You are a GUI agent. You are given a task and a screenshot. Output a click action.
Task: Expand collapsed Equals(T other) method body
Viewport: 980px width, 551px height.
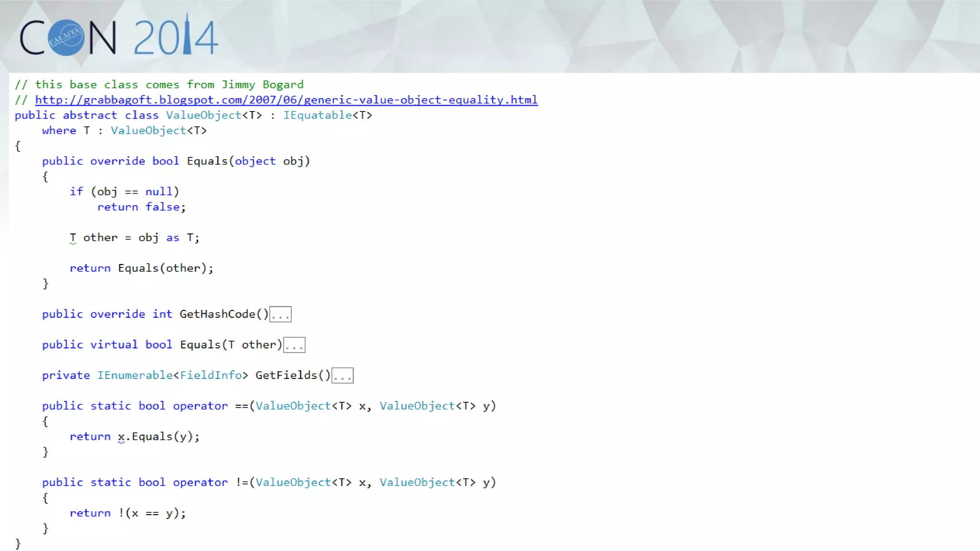pos(294,345)
